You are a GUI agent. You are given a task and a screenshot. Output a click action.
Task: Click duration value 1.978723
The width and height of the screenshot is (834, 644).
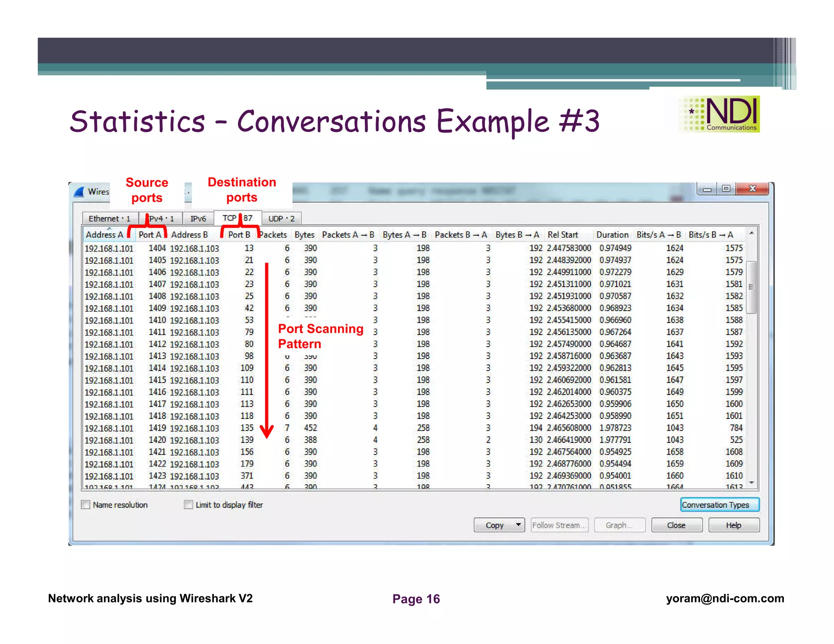point(615,428)
